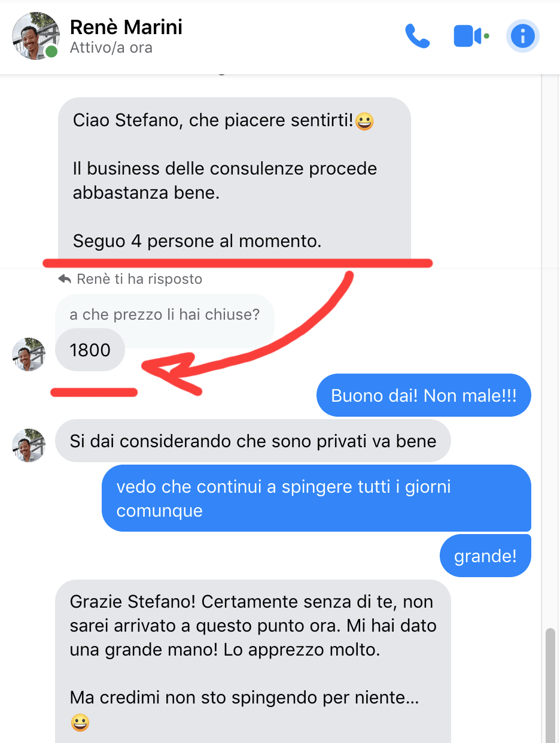
Task: Click the Renè ti ha risposto label
Action: 139,279
